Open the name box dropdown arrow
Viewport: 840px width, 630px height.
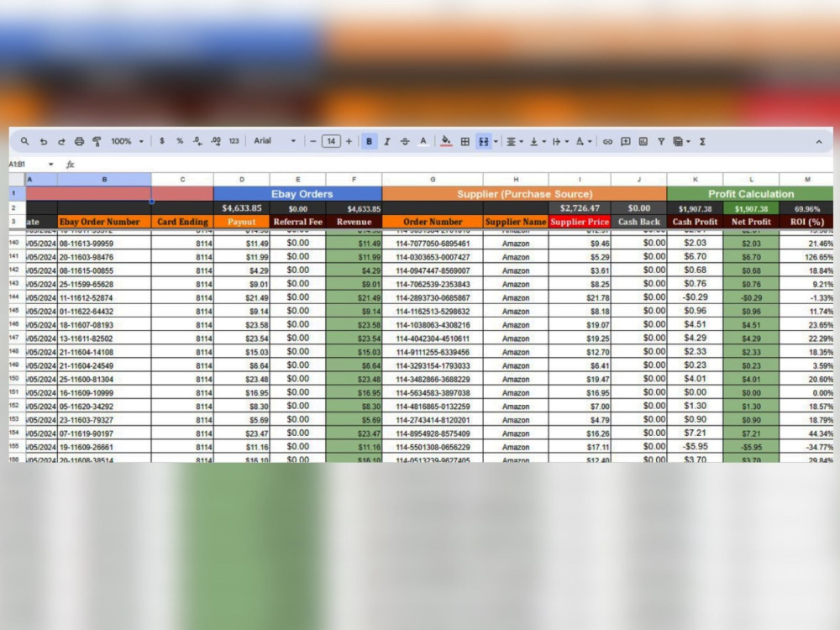point(51,165)
